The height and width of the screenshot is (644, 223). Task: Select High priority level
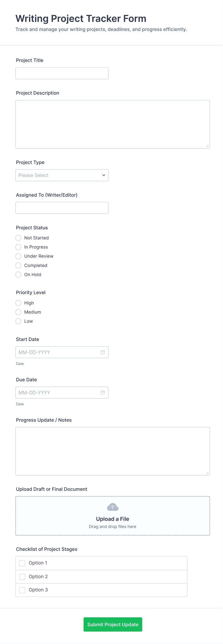pyautogui.click(x=18, y=303)
